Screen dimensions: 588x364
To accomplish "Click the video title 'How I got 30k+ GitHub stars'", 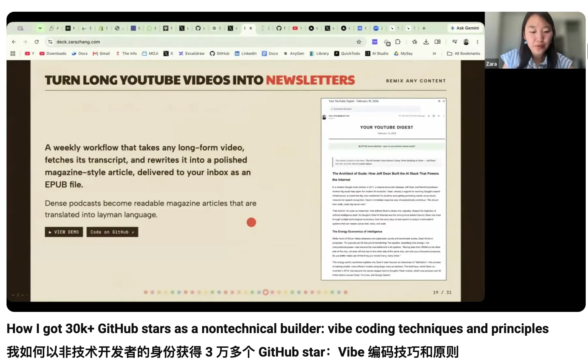I will (x=278, y=329).
